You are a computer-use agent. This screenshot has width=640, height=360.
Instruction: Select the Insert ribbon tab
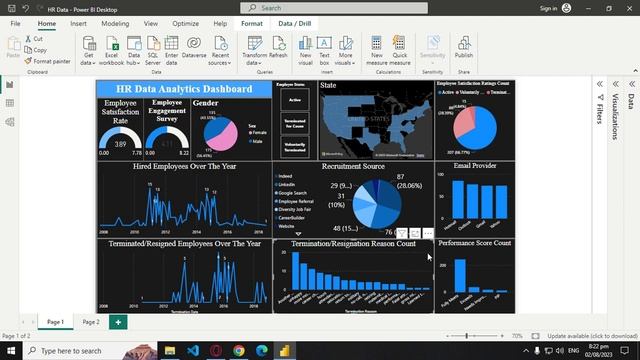[x=78, y=24]
